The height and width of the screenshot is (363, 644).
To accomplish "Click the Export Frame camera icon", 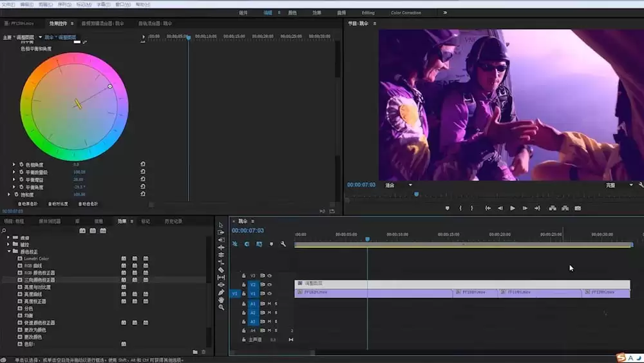I will click(x=578, y=208).
